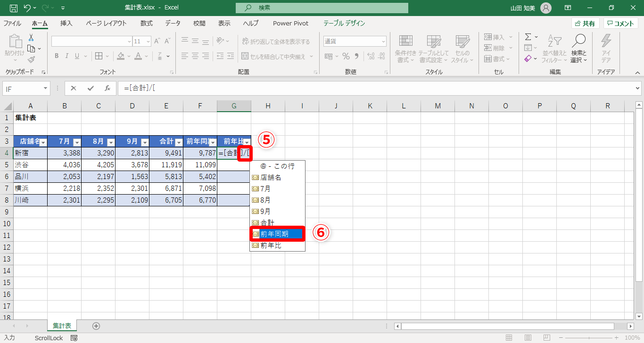Click the Percent style icon
The height and width of the screenshot is (343, 644).
point(346,57)
